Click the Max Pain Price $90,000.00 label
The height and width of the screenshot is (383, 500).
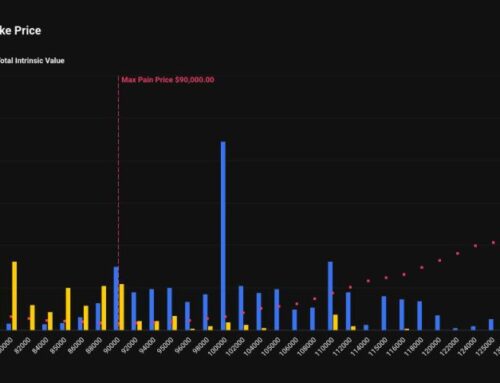coord(168,80)
